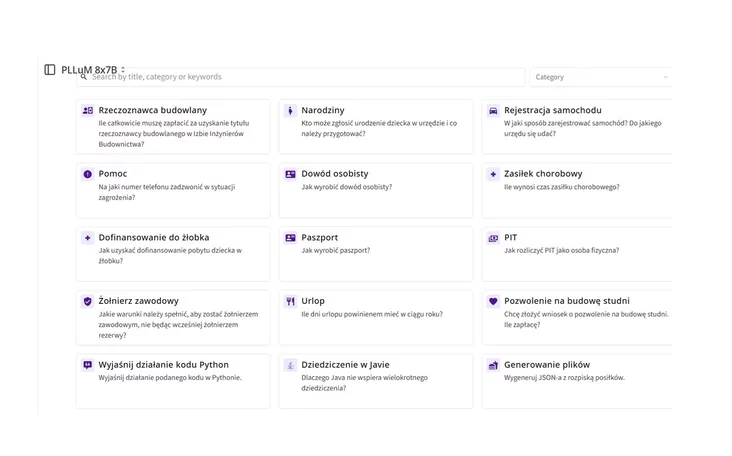Click the Rzeczoznawca budowlany card icon
The height and width of the screenshot is (456, 732).
[x=88, y=110]
